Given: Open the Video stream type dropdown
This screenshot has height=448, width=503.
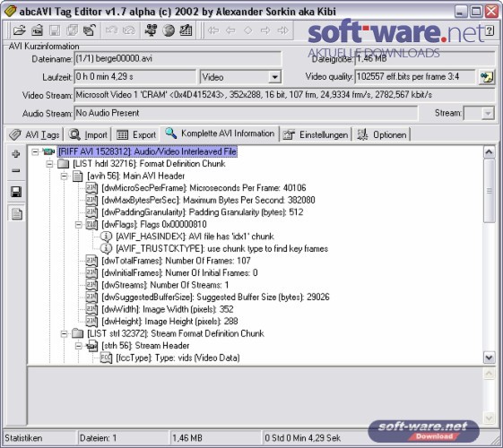Looking at the screenshot, I should click(x=274, y=77).
